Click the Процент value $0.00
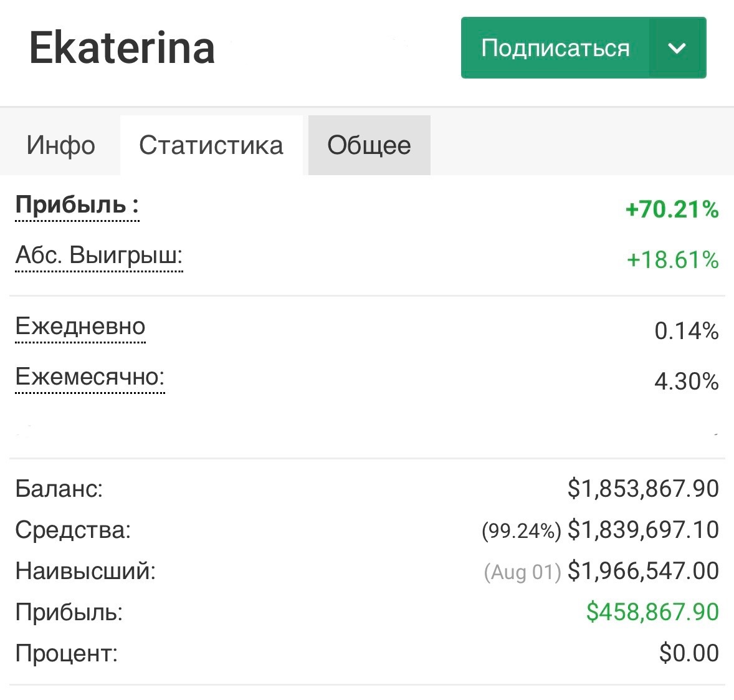The height and width of the screenshot is (700, 734). (689, 653)
